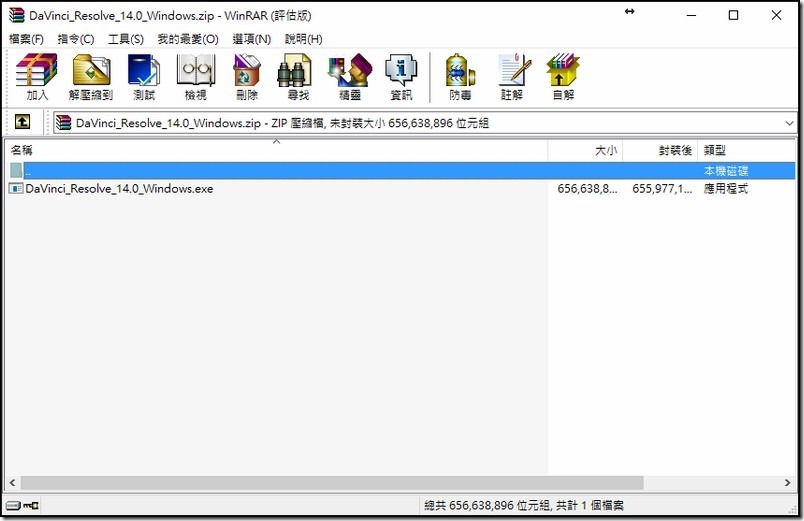804x521 pixels.
Task: Sort by 類型 column header
Action: [x=746, y=150]
